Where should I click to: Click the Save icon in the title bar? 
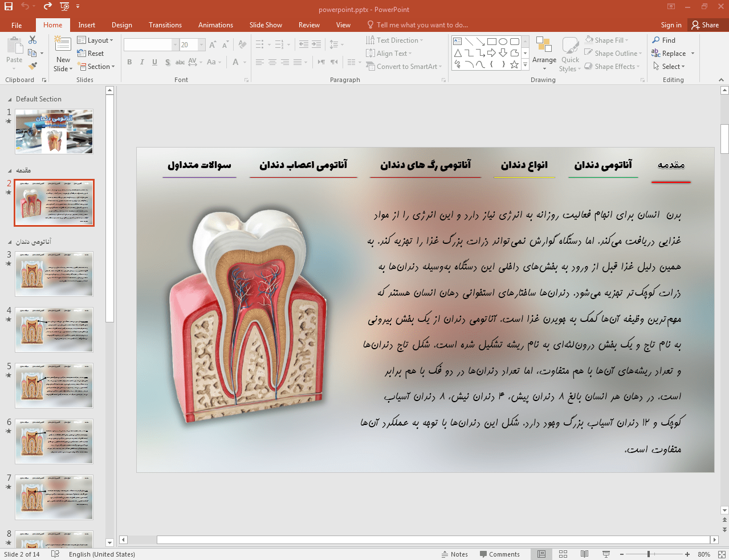[9, 7]
